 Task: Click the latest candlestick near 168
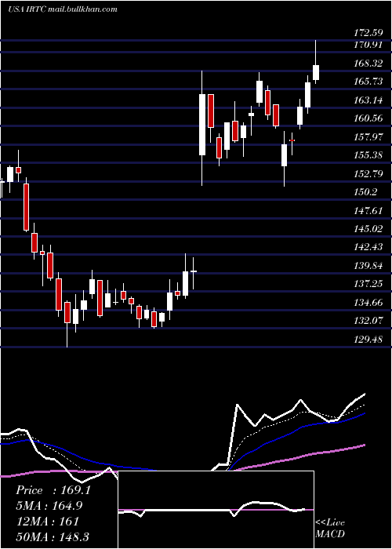click(x=316, y=72)
